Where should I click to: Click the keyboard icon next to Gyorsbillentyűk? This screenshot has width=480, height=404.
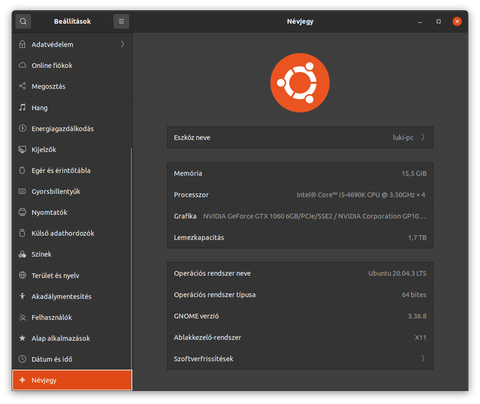[x=22, y=191]
